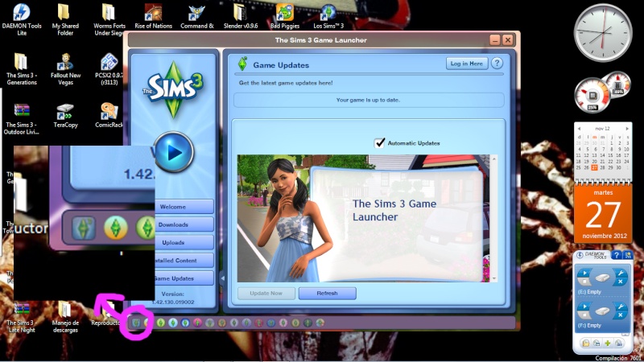
Task: Click the Game Updates plumbob header icon
Action: tap(243, 64)
